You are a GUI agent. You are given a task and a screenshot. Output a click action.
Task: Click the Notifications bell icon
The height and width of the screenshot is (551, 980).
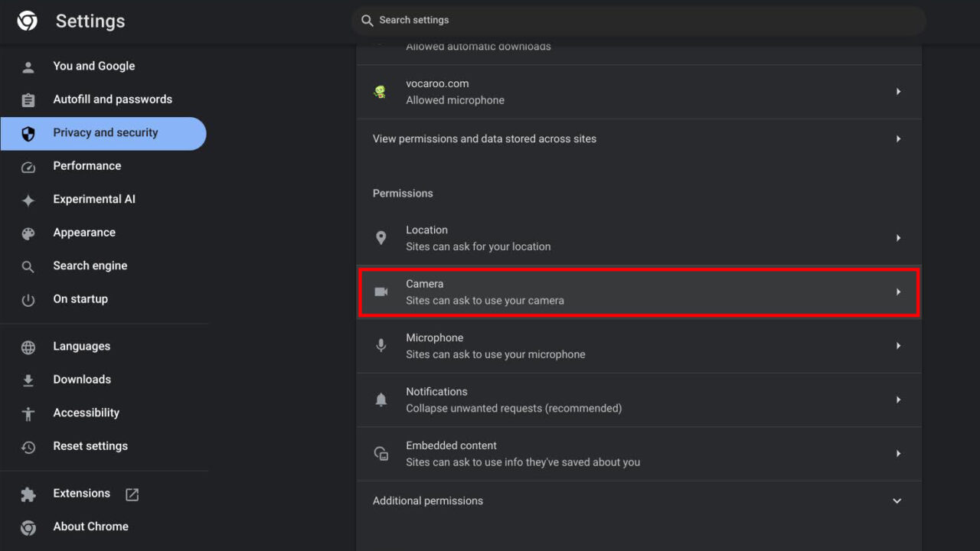tap(381, 399)
